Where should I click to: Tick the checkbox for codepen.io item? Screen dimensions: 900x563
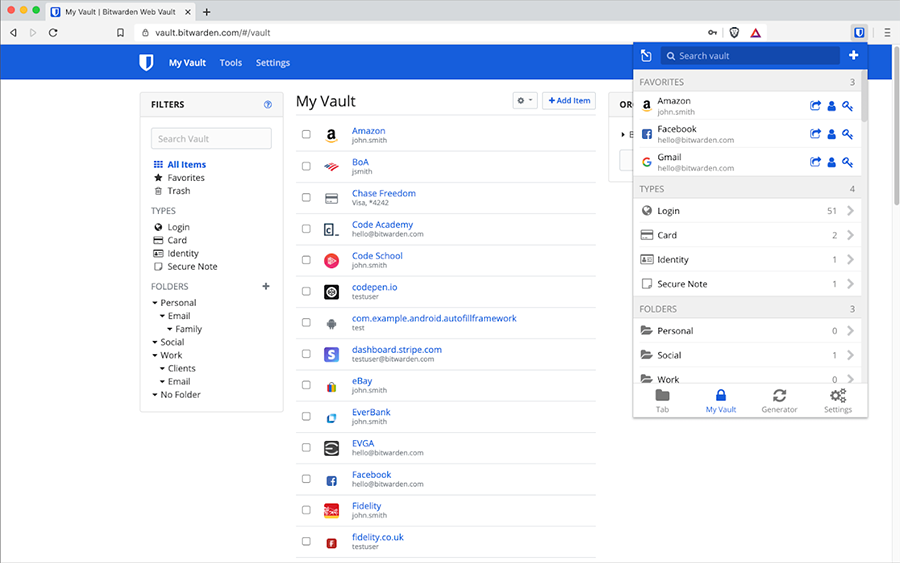(x=306, y=291)
